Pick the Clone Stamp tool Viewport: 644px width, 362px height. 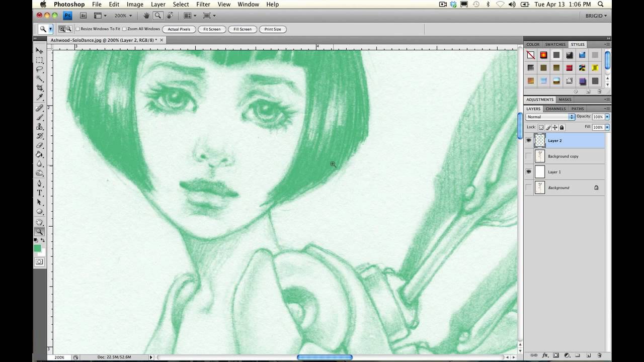pos(40,127)
